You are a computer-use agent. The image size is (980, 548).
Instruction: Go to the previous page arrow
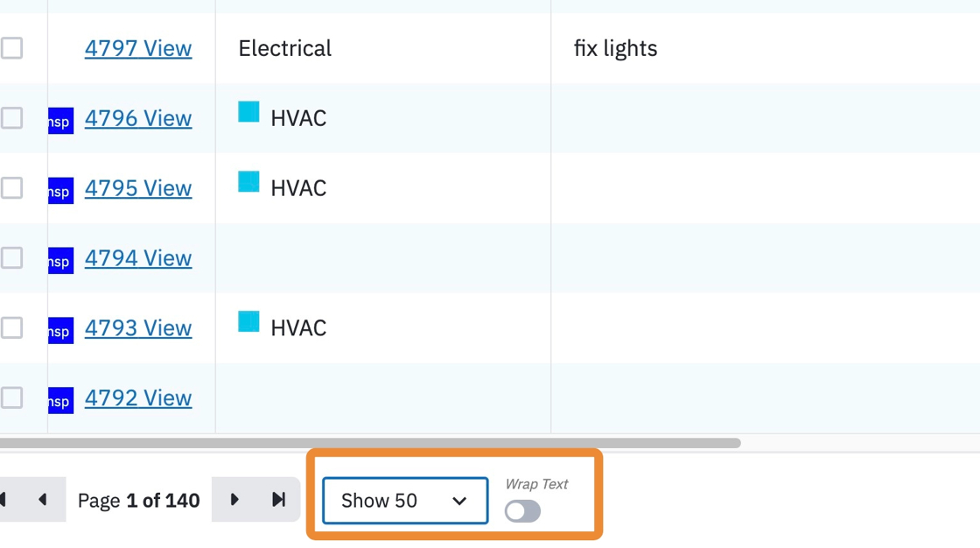(43, 499)
